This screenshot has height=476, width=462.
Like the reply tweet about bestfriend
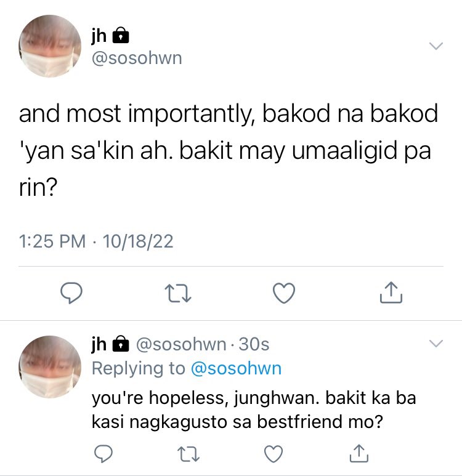coord(274,454)
